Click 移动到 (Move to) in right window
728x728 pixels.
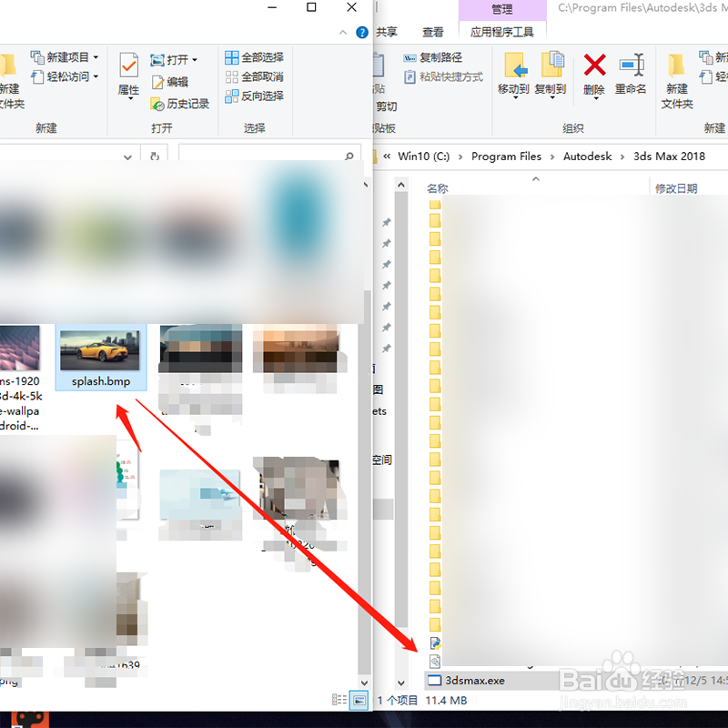click(x=513, y=76)
